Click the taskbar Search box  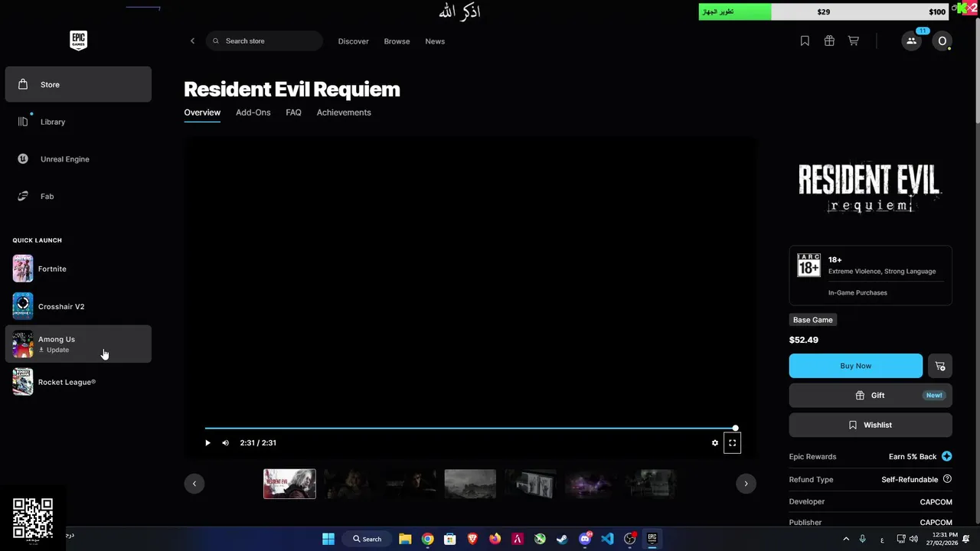(367, 539)
